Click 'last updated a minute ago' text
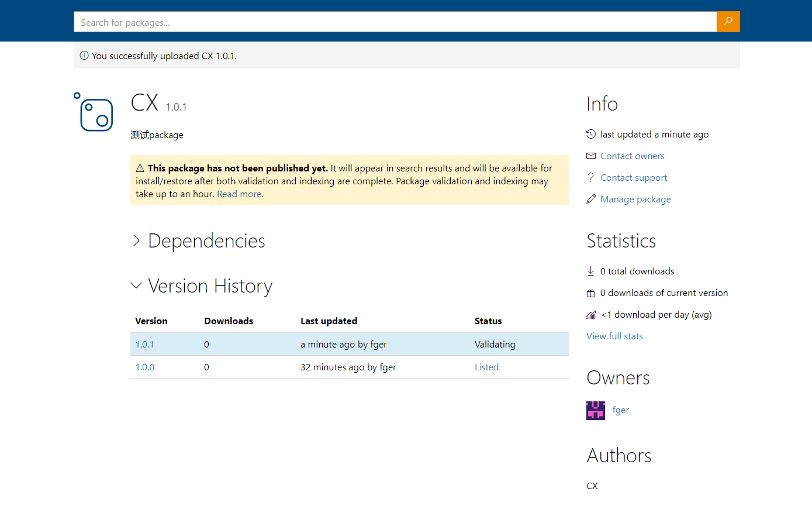 [x=654, y=134]
